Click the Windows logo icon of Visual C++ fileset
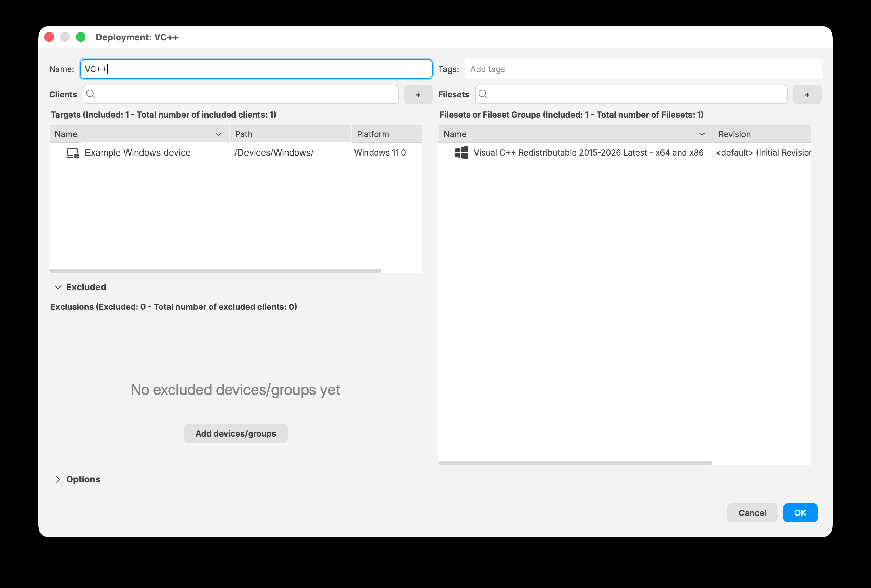Viewport: 871px width, 588px height. coord(461,153)
